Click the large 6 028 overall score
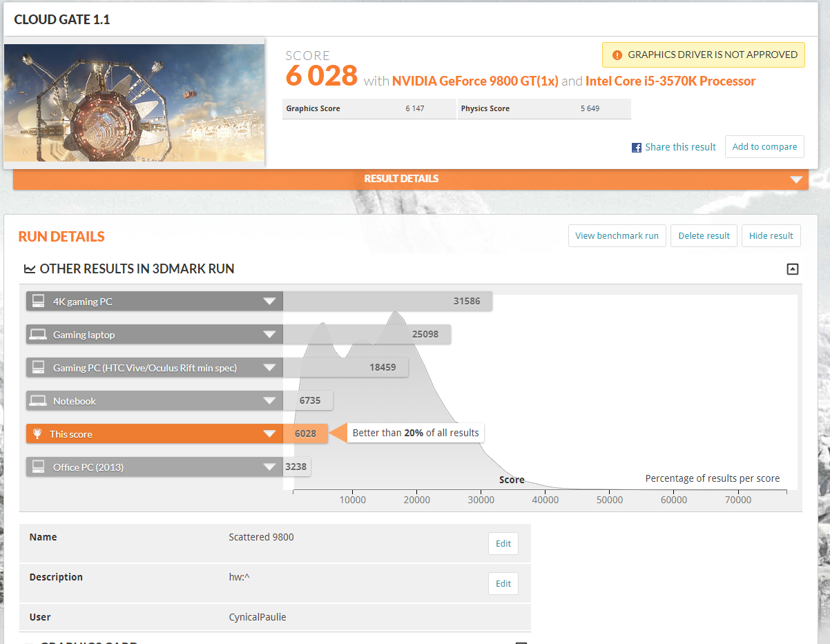830x644 pixels. [322, 75]
